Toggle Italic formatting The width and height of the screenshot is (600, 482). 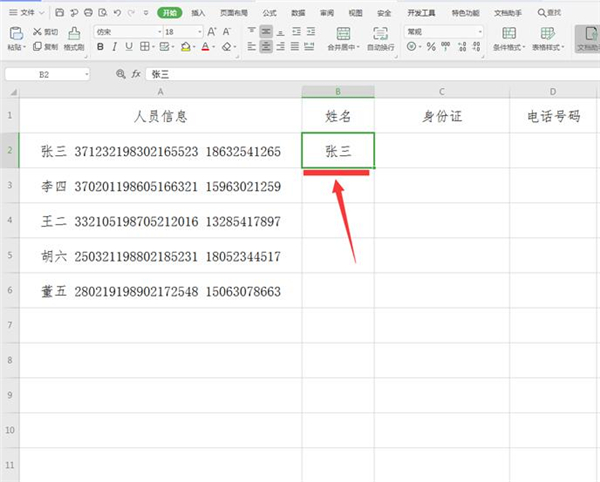pyautogui.click(x=115, y=47)
